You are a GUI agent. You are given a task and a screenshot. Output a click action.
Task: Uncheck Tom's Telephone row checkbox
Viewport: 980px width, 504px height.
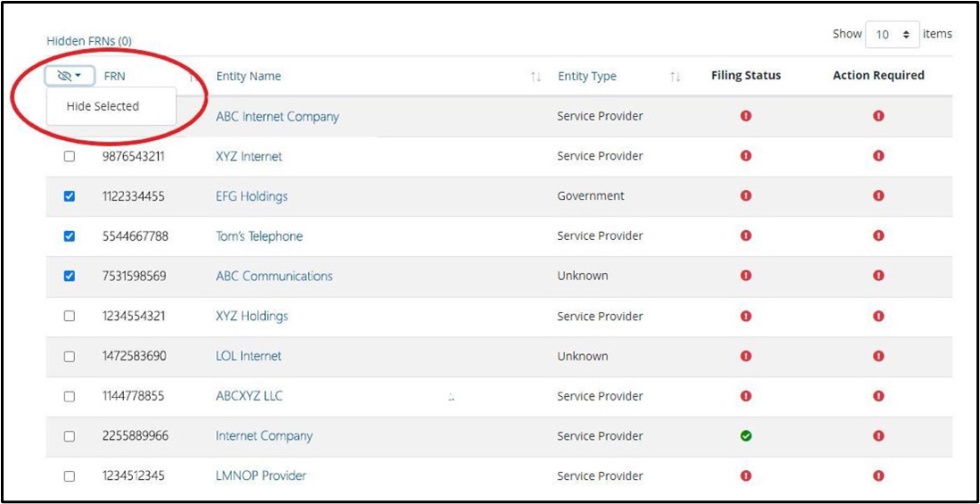tap(70, 236)
